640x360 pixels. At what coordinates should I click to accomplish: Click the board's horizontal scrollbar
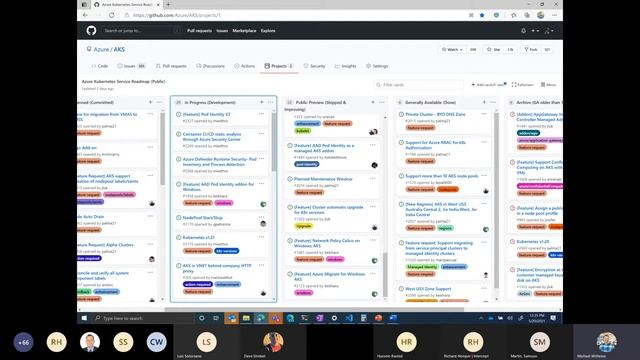314,309
